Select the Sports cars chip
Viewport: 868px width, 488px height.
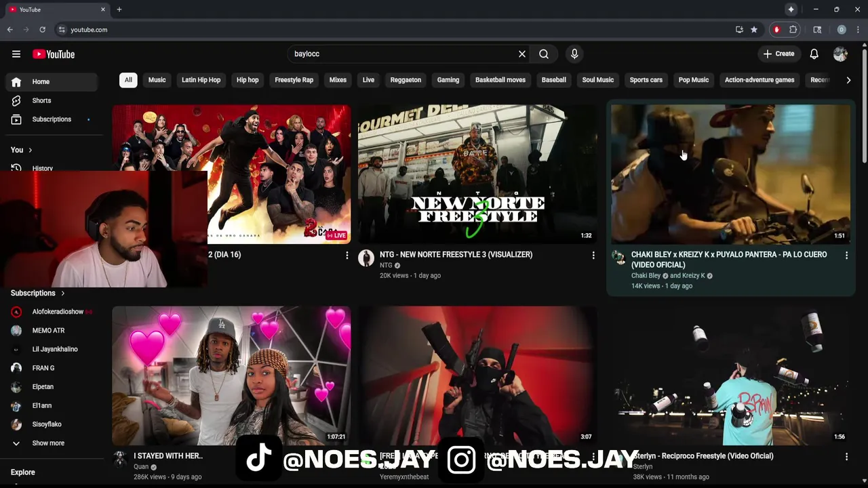646,80
